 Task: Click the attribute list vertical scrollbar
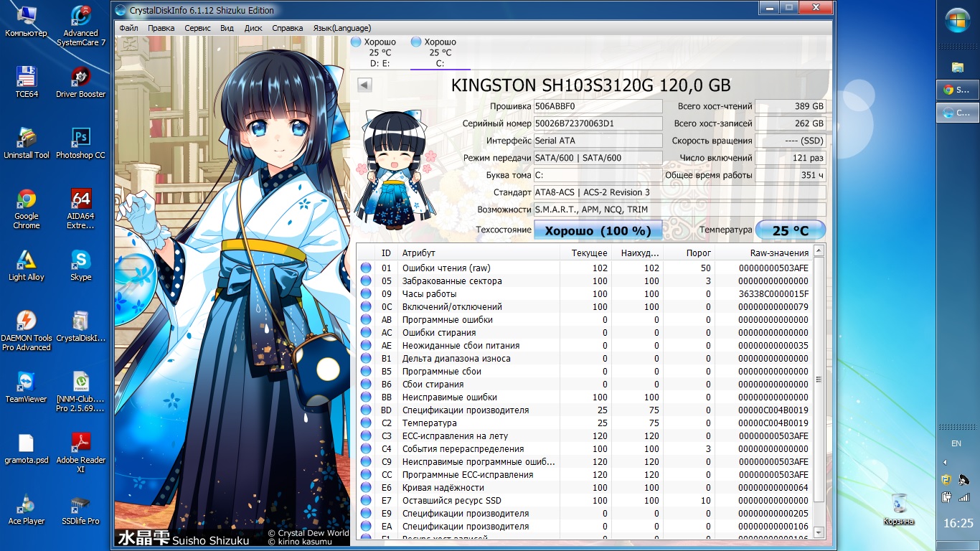pyautogui.click(x=819, y=393)
